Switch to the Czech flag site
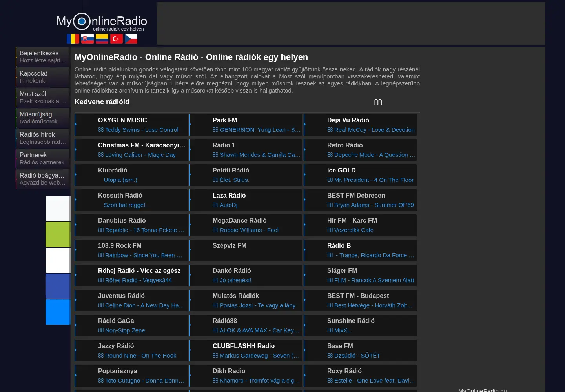Screen dimensions: 565x392 click(x=131, y=39)
